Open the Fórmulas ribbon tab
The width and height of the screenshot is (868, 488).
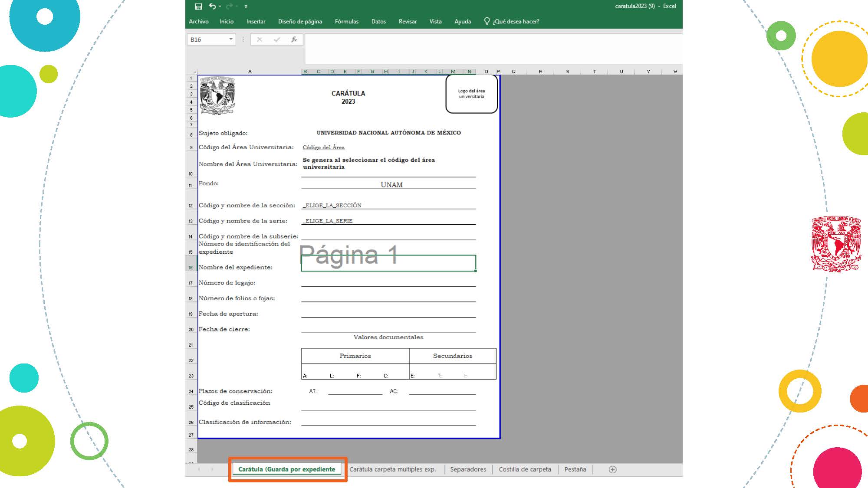pyautogui.click(x=347, y=21)
